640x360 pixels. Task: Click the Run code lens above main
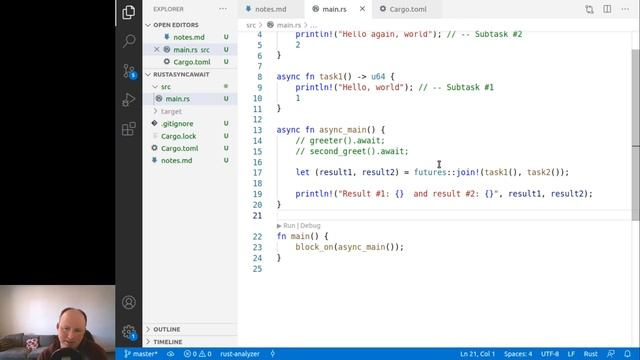point(289,225)
